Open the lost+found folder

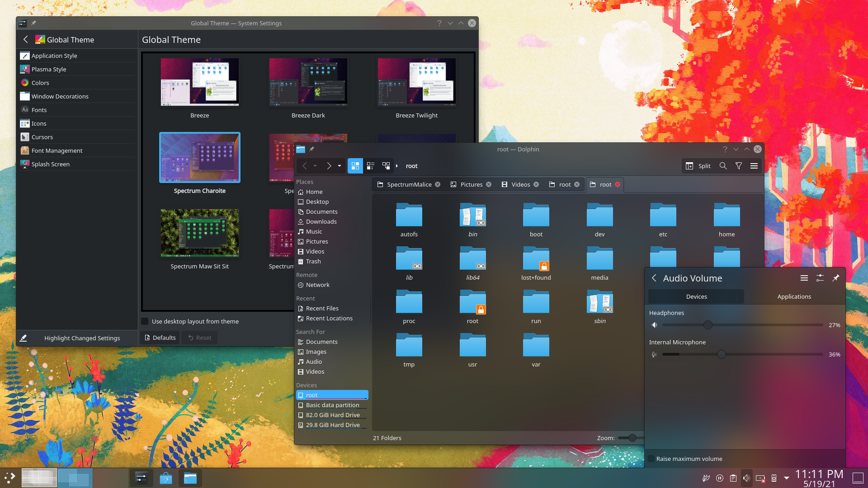(x=536, y=264)
